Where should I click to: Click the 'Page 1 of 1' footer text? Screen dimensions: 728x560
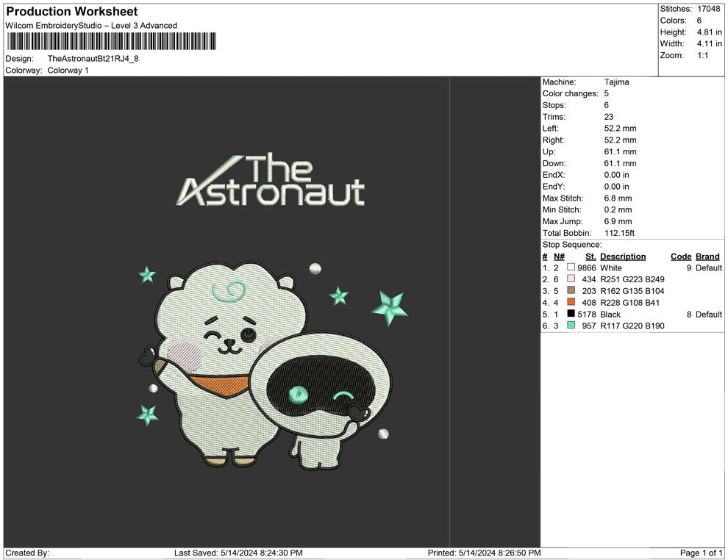click(701, 553)
